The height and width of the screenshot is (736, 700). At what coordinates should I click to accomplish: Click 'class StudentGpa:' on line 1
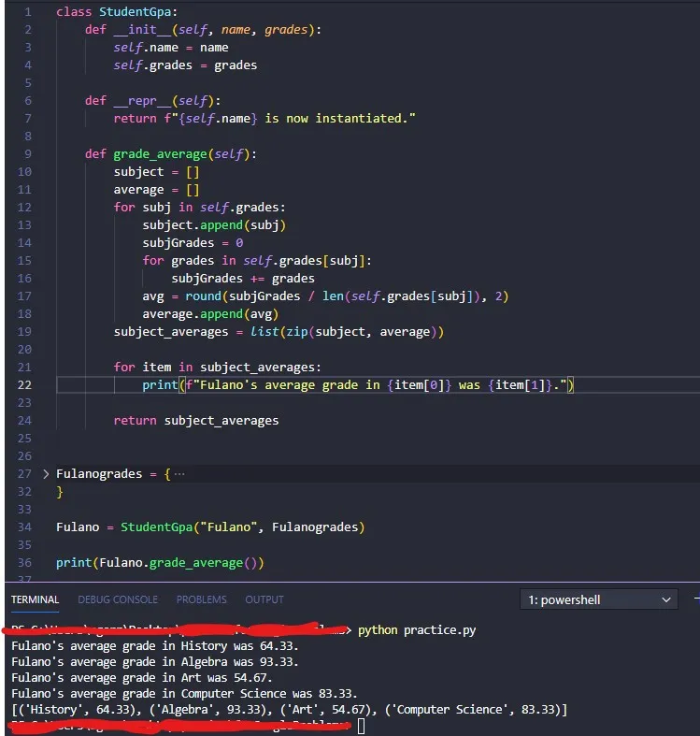tap(117, 12)
